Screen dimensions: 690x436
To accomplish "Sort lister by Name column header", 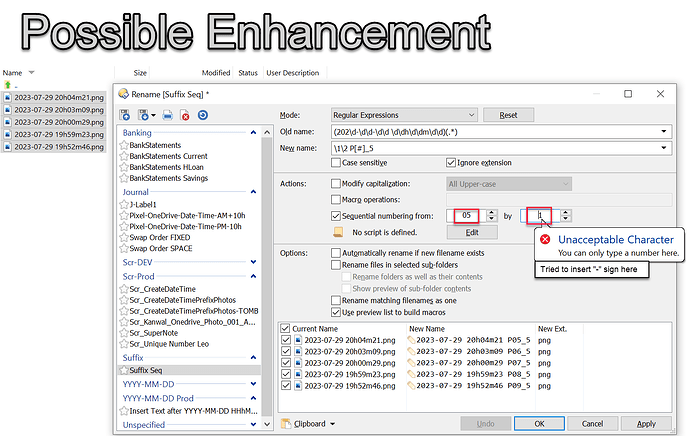I will coord(12,73).
